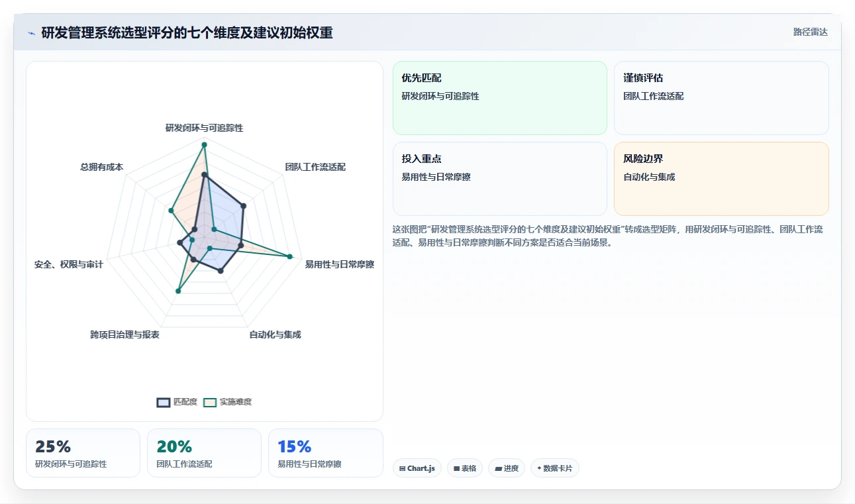Click 易用性与日常摩擦 text in 投入重点 card
The height and width of the screenshot is (504, 855).
(436, 177)
